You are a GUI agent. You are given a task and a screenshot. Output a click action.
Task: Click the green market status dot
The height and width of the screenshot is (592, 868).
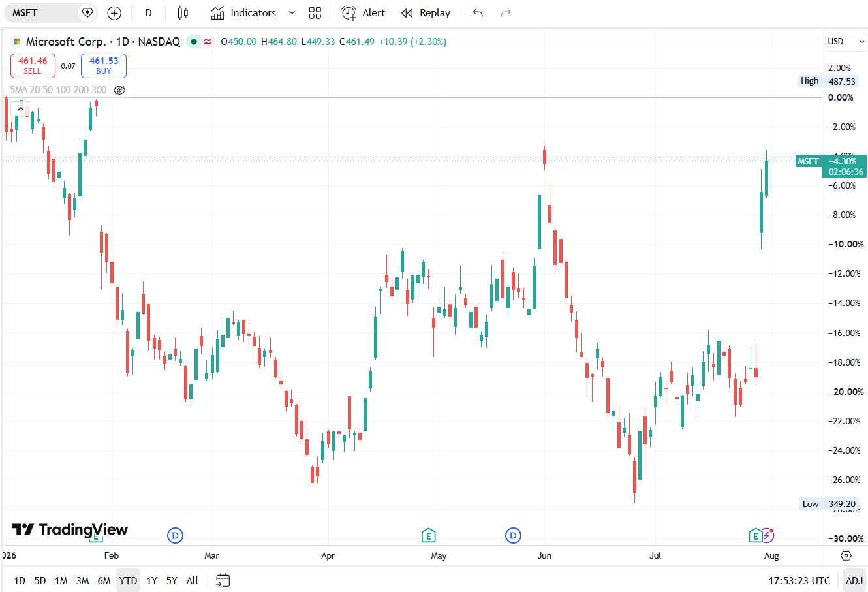click(x=194, y=42)
